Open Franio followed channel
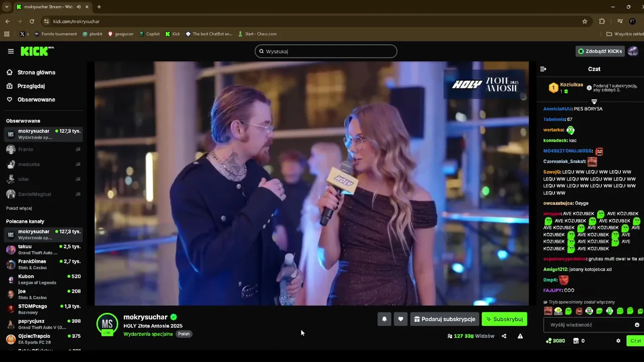This screenshot has width=644, height=362. coord(43,149)
